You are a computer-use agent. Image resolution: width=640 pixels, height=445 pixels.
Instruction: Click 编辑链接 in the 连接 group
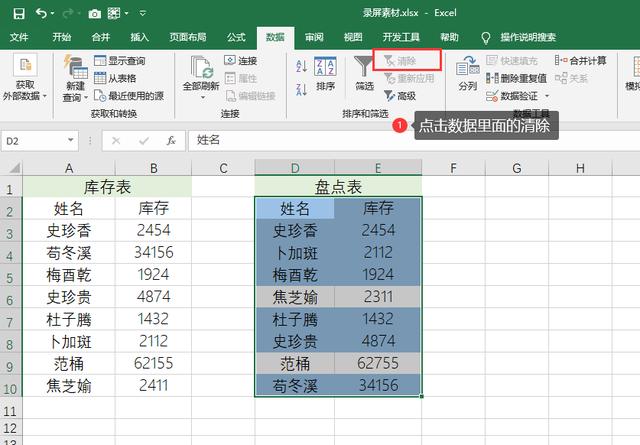coord(250,96)
